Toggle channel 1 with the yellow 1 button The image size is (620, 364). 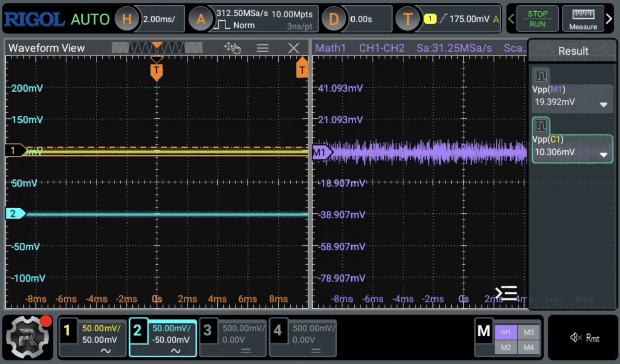coord(68,330)
